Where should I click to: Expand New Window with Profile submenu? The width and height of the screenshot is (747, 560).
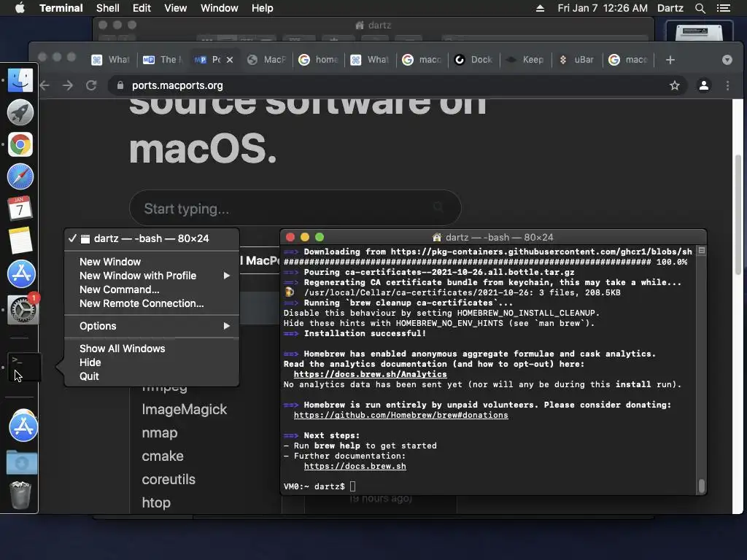[x=152, y=275]
